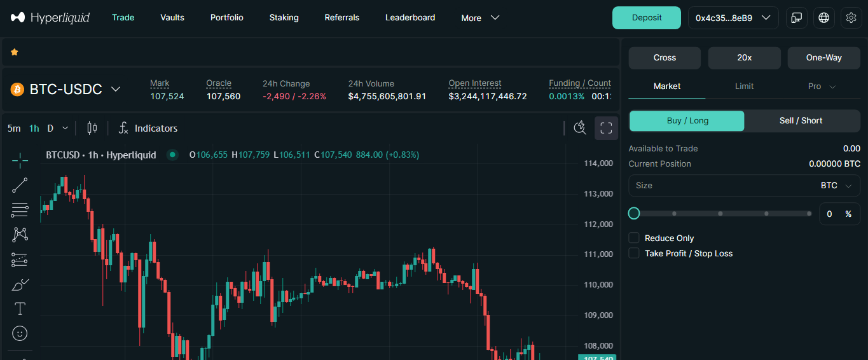Open the 20x leverage setting

(744, 58)
